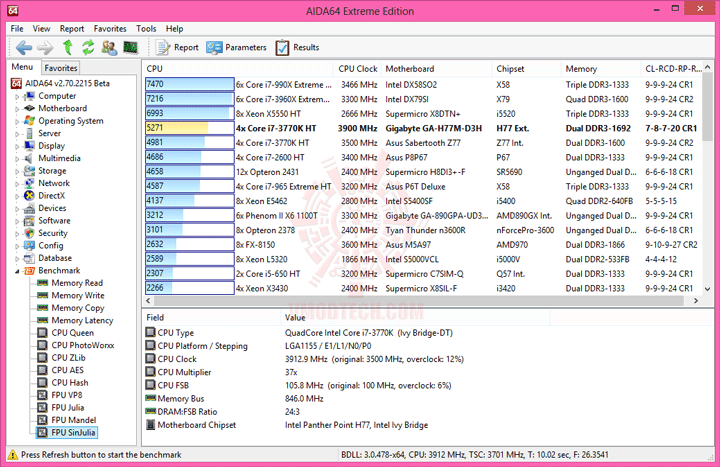This screenshot has height=467, width=720.
Task: Go up one level with green arrow
Action: (x=68, y=47)
